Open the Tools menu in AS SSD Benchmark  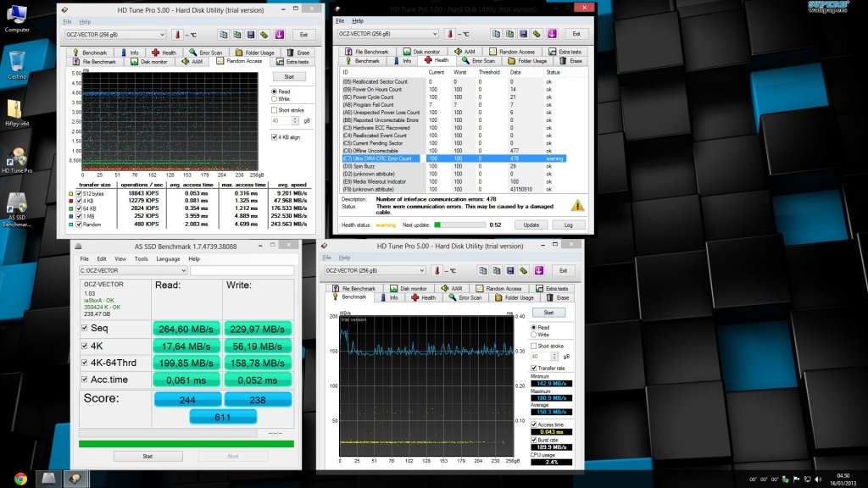point(142,259)
